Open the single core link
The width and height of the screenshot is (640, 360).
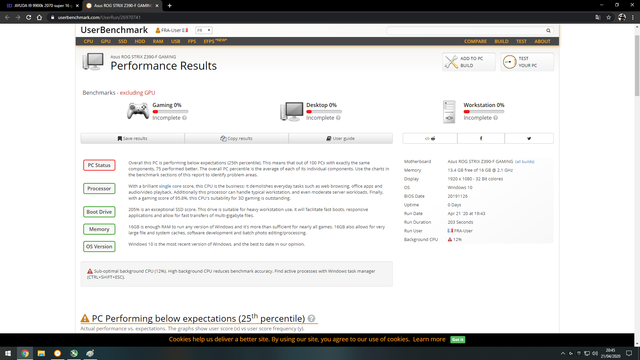tap(170, 186)
